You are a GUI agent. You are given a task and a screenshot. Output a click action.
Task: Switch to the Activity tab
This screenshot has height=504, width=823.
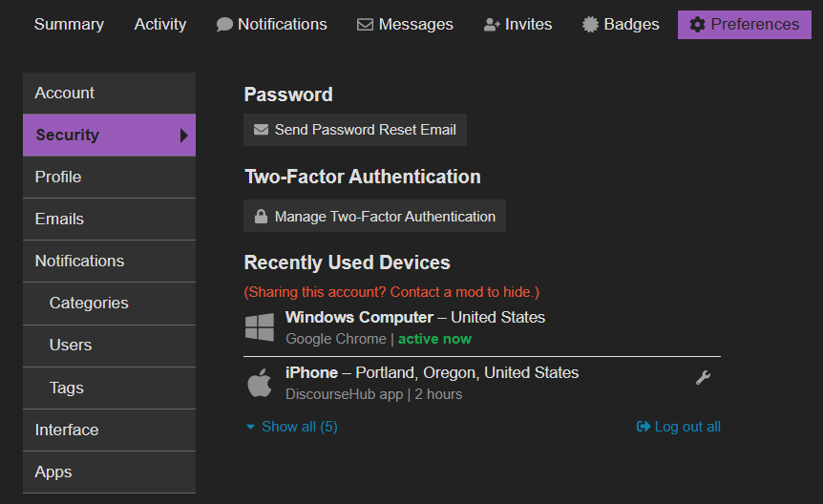[160, 25]
